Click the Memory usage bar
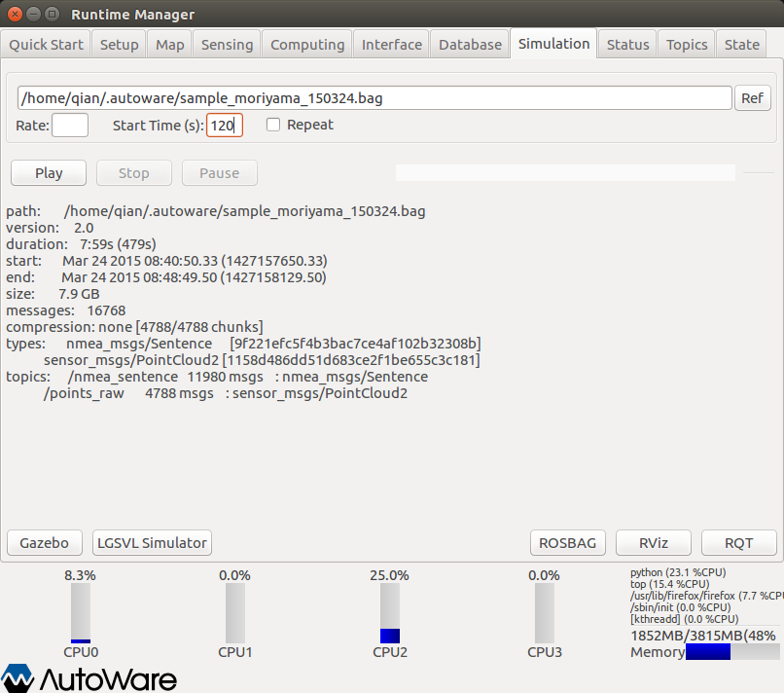This screenshot has width=784, height=693. pos(732,651)
